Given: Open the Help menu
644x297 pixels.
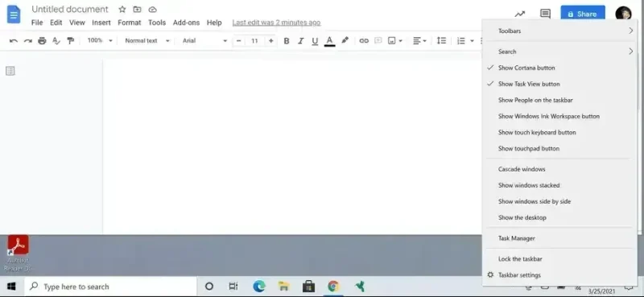Looking at the screenshot, I should coord(214,23).
